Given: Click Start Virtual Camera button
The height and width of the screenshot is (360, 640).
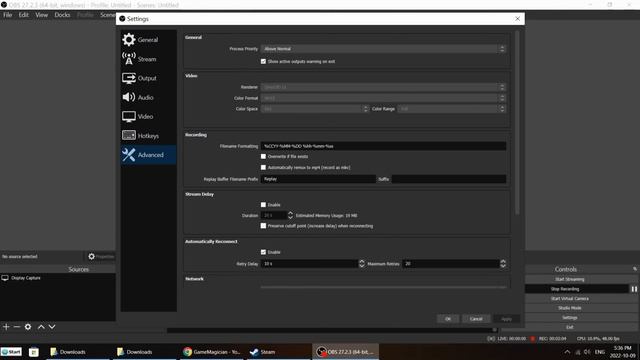Looking at the screenshot, I should [x=570, y=298].
